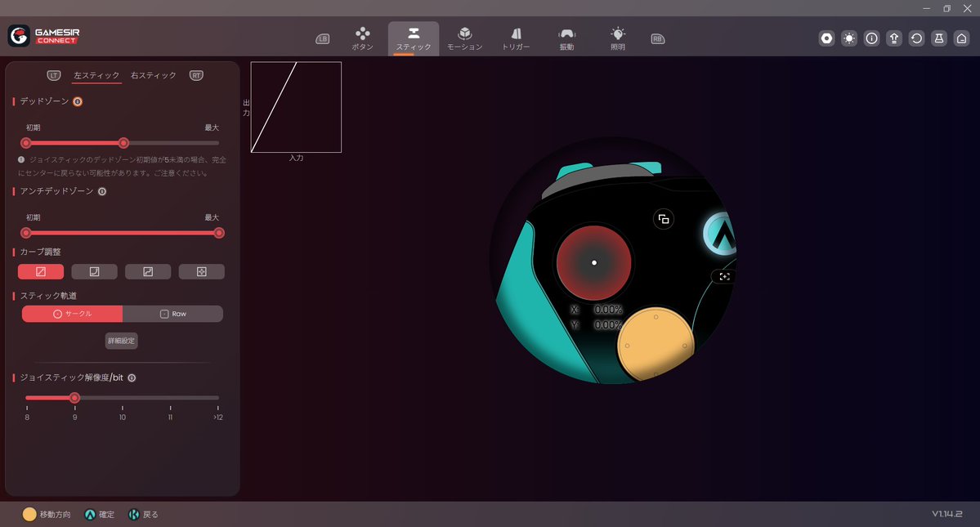Viewport: 980px width, 527px height.
Task: Click the anti-deadzone initial slider handle
Action: coord(25,233)
